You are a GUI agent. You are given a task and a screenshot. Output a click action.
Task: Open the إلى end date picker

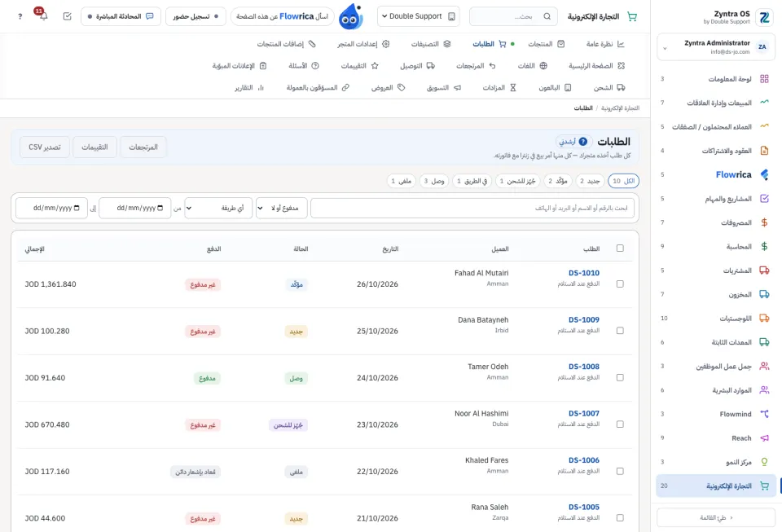pyautogui.click(x=52, y=208)
